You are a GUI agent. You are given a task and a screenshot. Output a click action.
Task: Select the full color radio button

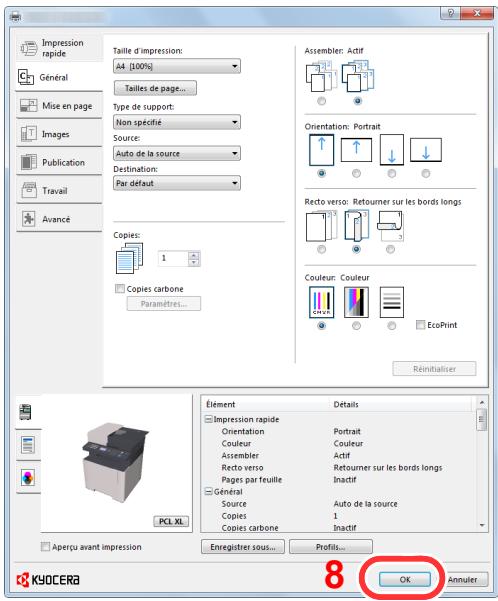321,325
